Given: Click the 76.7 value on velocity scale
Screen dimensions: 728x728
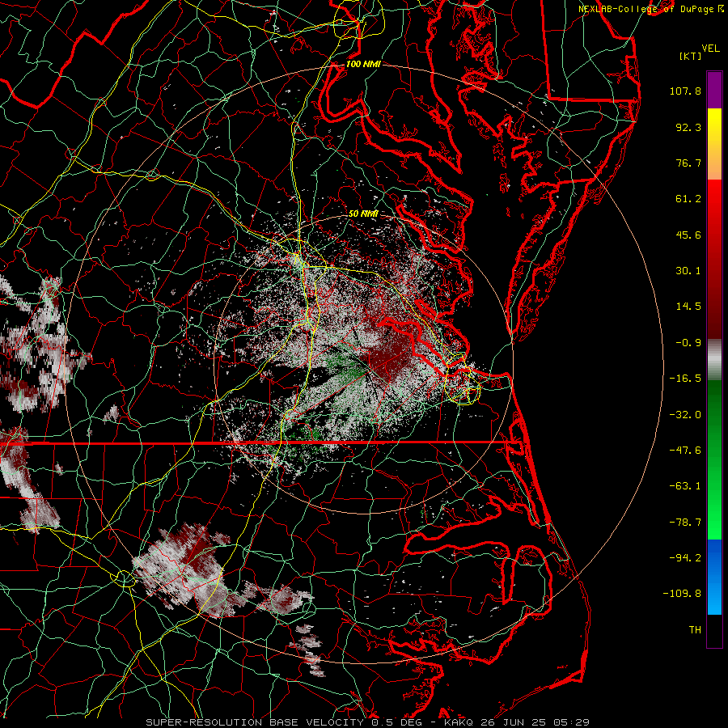Looking at the screenshot, I should [688, 163].
